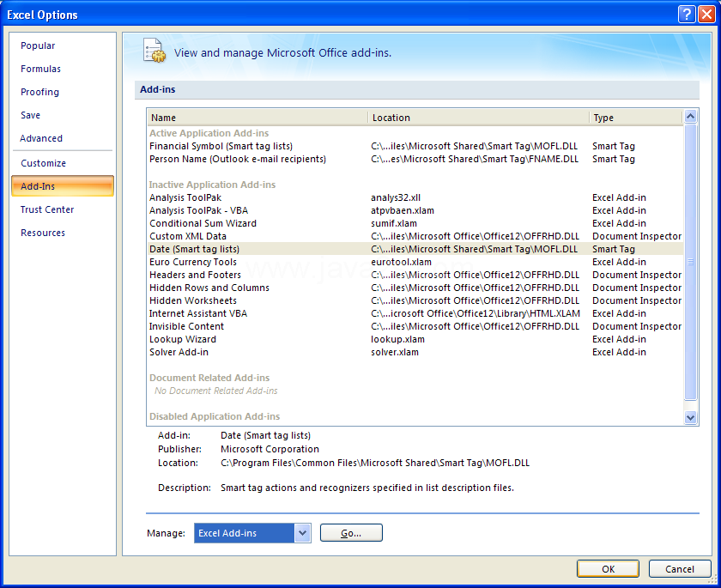
Task: Select the Conditional Sum Wizard add-in
Action: click(415, 223)
